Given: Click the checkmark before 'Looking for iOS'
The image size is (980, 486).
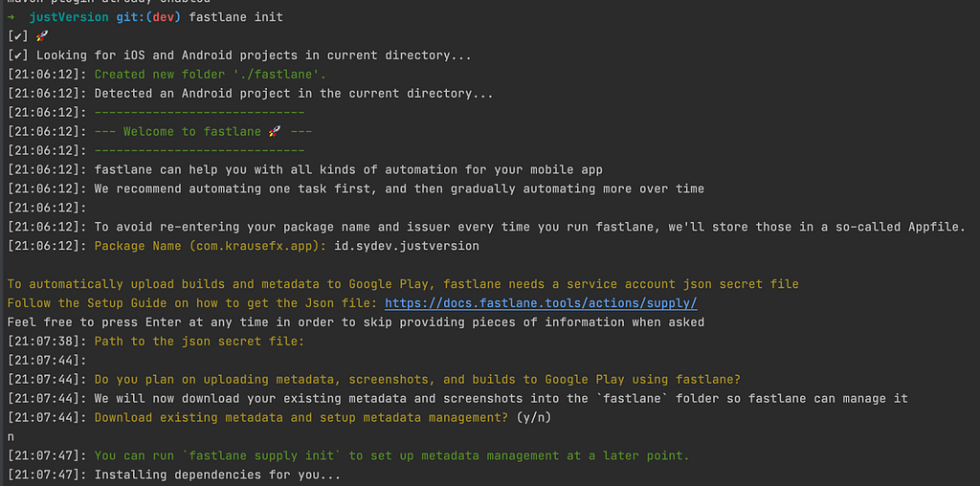Looking at the screenshot, I should [x=18, y=55].
